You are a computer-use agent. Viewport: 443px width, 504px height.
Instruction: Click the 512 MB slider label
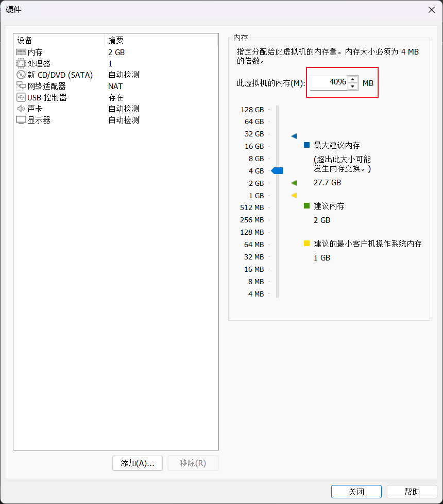point(252,207)
